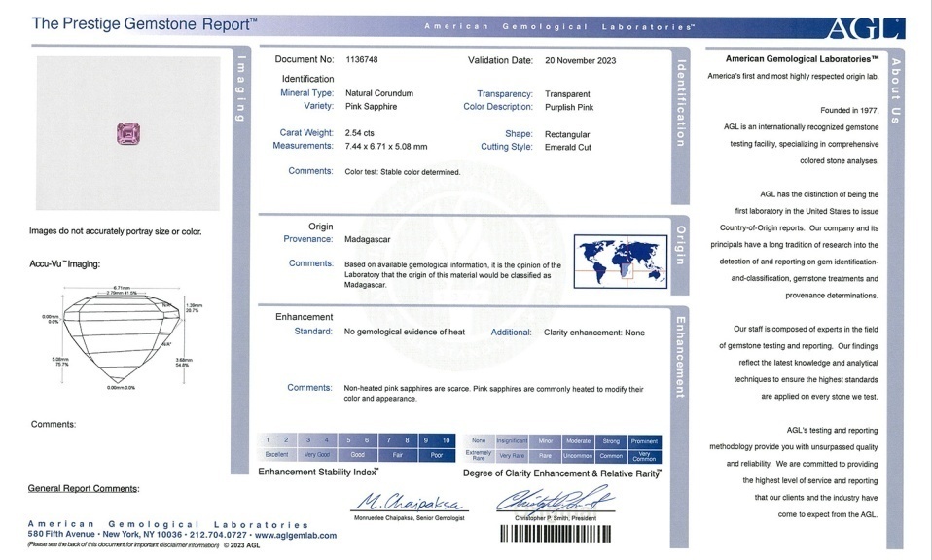Screen dimensions: 932x560
Task: Click M. Chaipaksa's handwritten signature
Action: (409, 502)
